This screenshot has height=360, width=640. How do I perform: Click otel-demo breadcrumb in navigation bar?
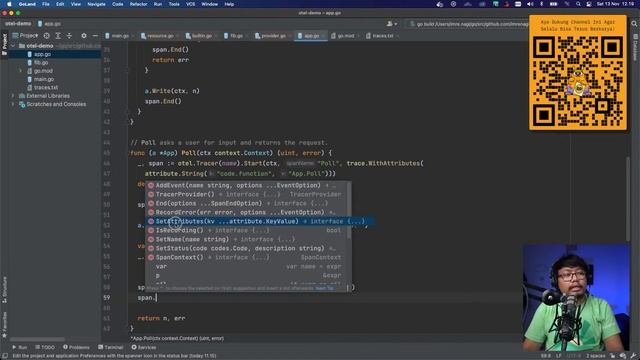[x=18, y=24]
